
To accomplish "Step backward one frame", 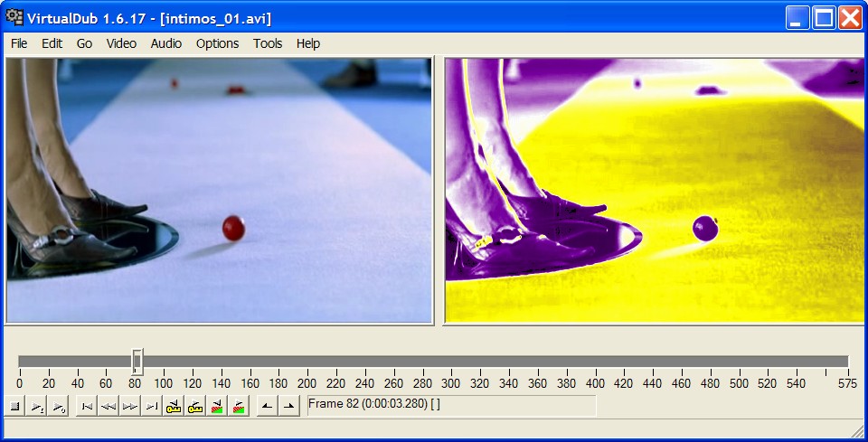I will tap(108, 407).
